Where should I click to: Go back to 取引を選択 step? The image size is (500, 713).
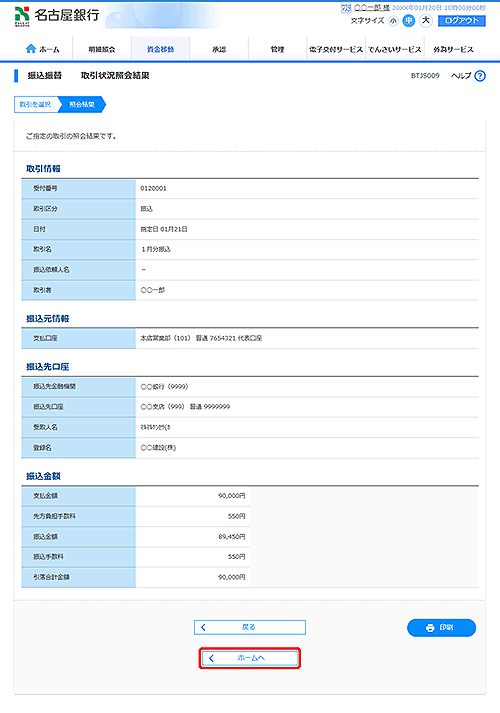coord(35,104)
